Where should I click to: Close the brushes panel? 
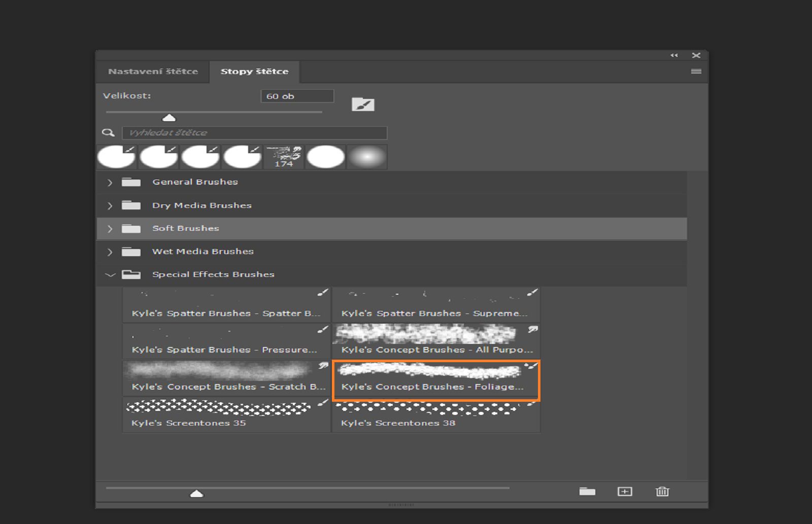tap(696, 55)
